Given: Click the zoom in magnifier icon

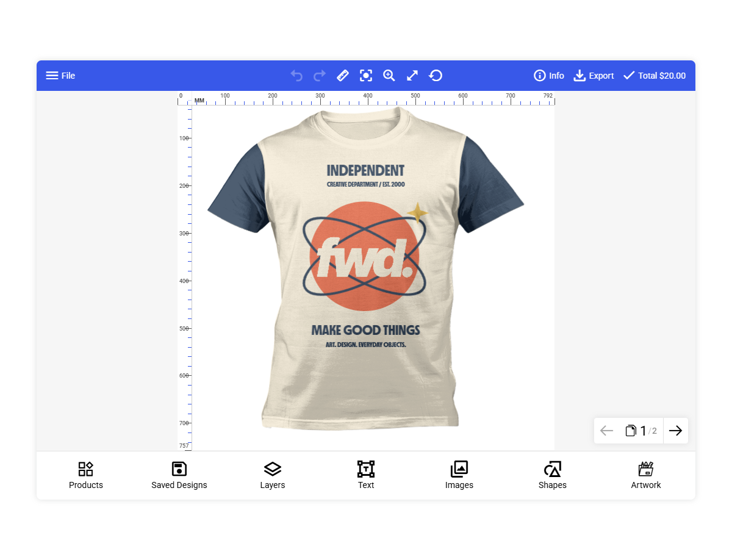Looking at the screenshot, I should 389,76.
